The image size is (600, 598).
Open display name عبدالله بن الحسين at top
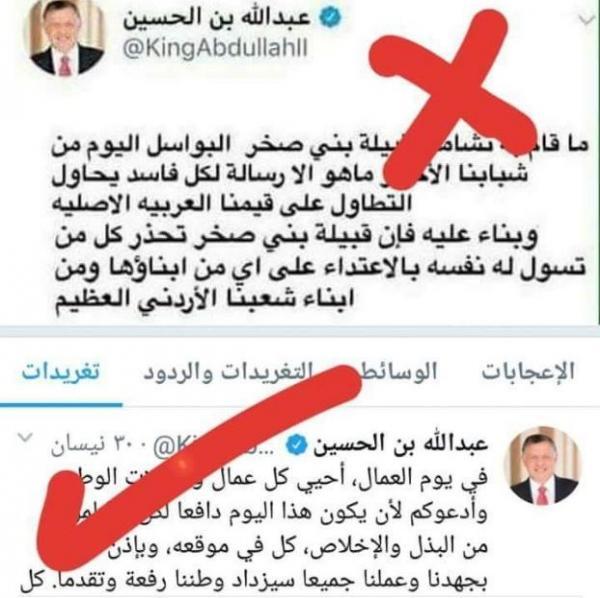217,18
